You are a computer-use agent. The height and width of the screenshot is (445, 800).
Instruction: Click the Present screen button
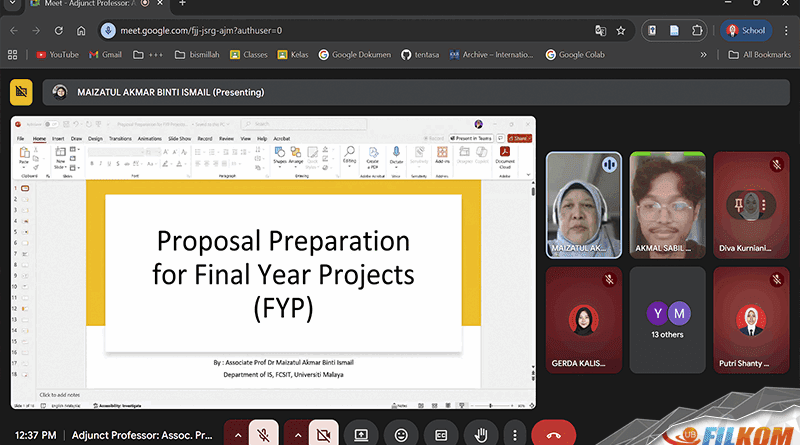click(x=361, y=435)
